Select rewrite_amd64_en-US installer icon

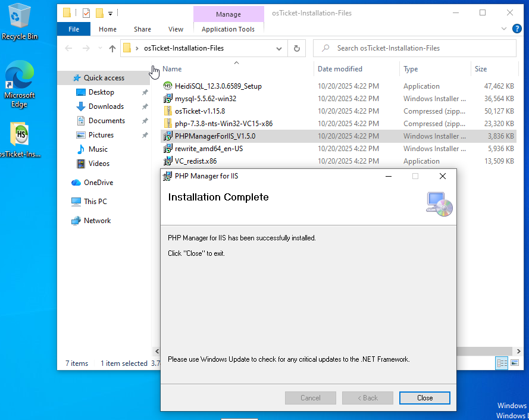tap(168, 149)
